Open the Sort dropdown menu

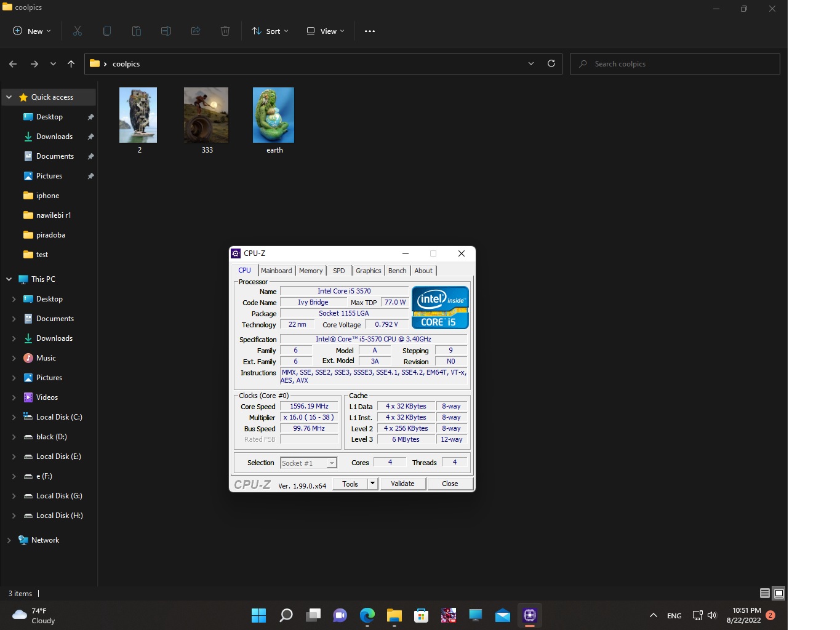pyautogui.click(x=270, y=31)
